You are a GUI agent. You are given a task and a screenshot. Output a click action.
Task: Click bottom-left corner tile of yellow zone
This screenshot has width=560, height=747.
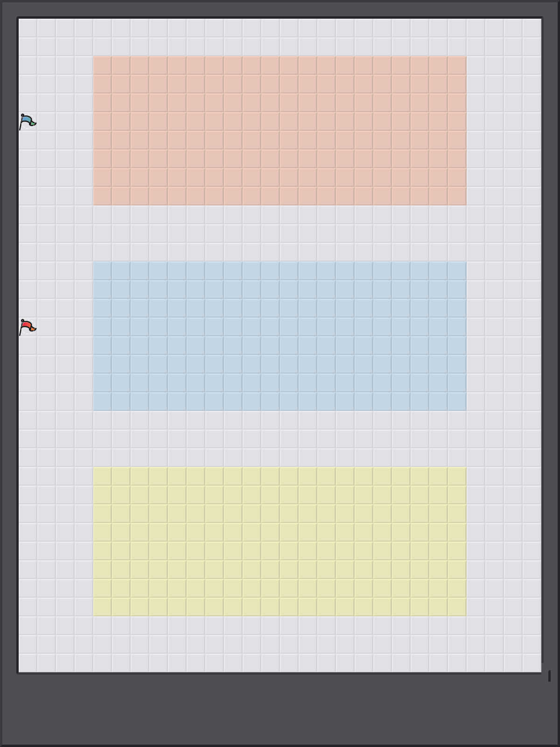click(x=103, y=607)
